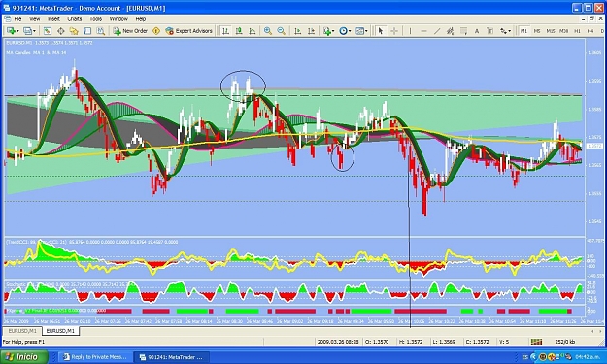The width and height of the screenshot is (607, 364).
Task: Click the status bar date 2009.03.26 08:28
Action: tap(338, 342)
